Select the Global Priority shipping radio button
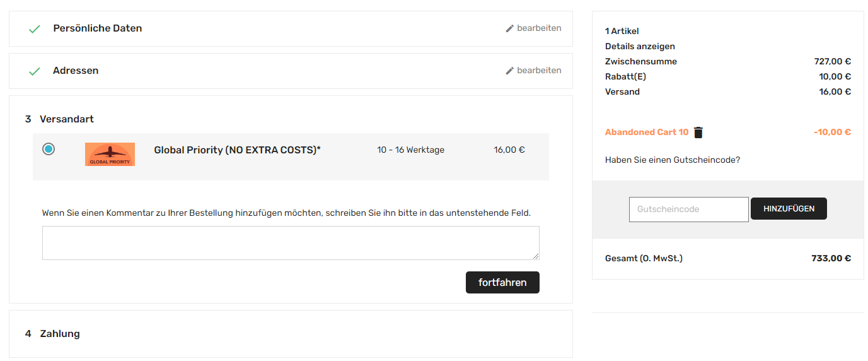 coord(49,150)
